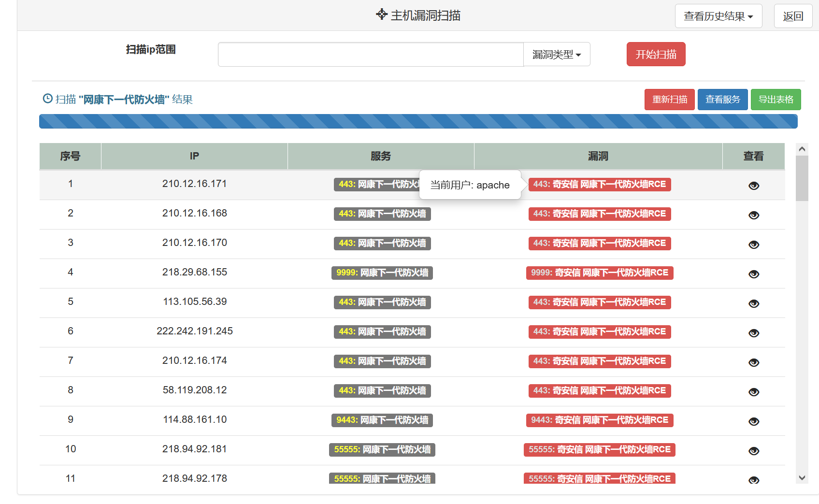Click the 序号 column header
The image size is (819, 504).
tap(70, 156)
